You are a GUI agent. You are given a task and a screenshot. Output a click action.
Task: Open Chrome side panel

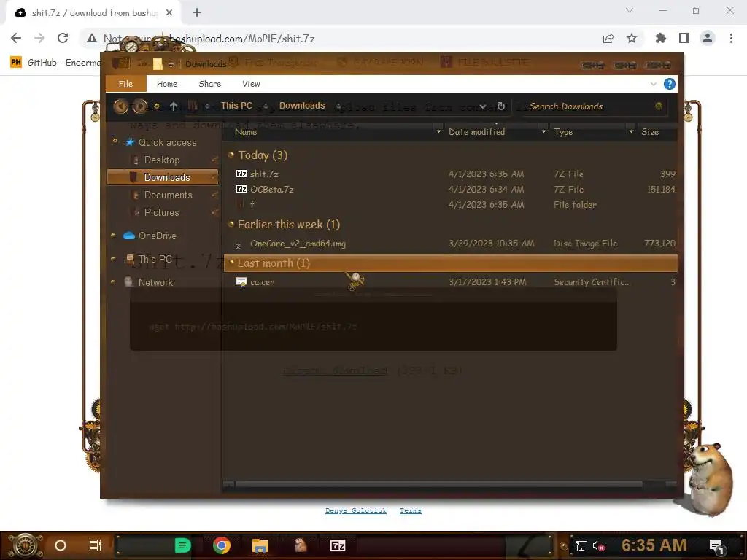point(684,38)
